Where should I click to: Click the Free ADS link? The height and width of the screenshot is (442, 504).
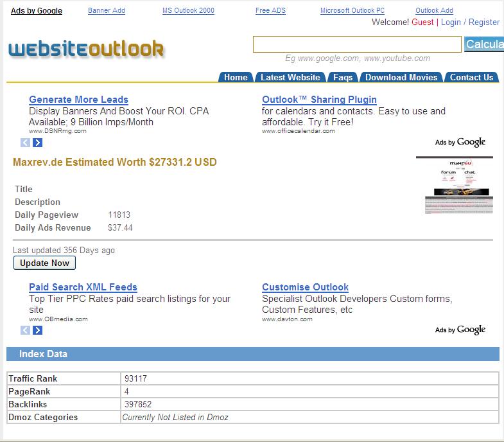271,11
